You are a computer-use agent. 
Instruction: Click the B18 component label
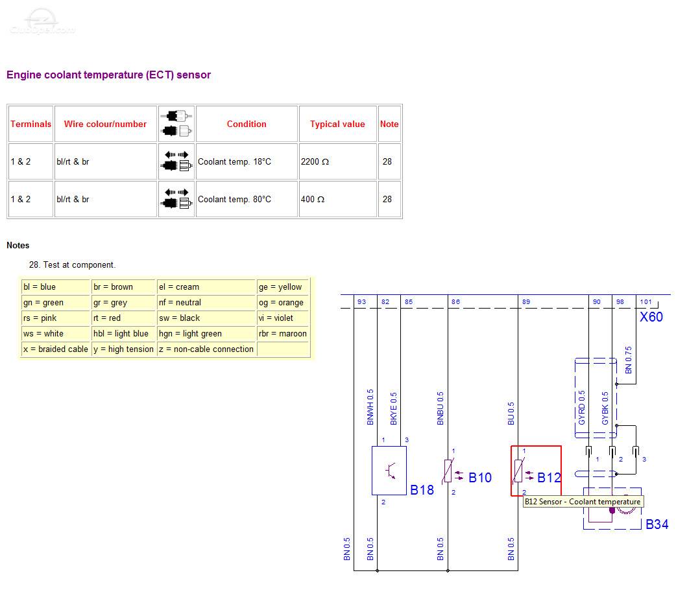point(422,490)
